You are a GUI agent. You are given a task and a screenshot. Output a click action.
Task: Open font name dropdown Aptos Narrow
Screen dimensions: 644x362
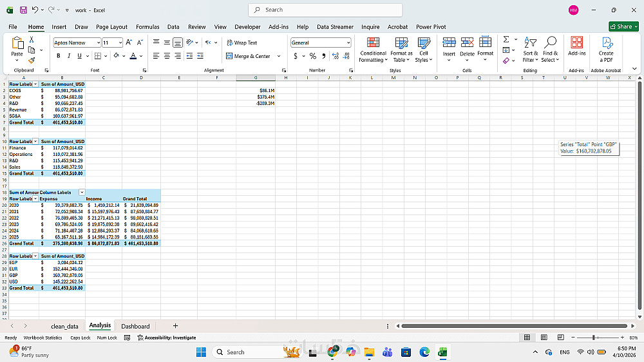click(98, 43)
